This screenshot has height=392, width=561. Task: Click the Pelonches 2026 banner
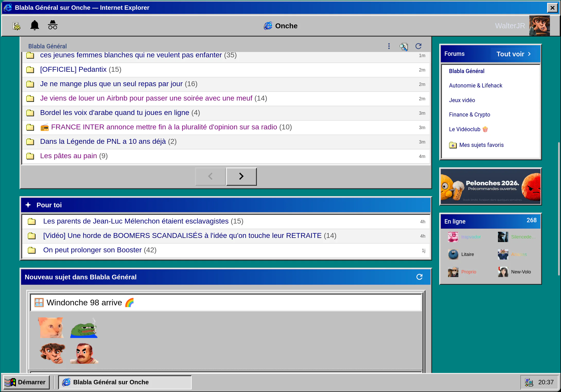click(x=490, y=186)
